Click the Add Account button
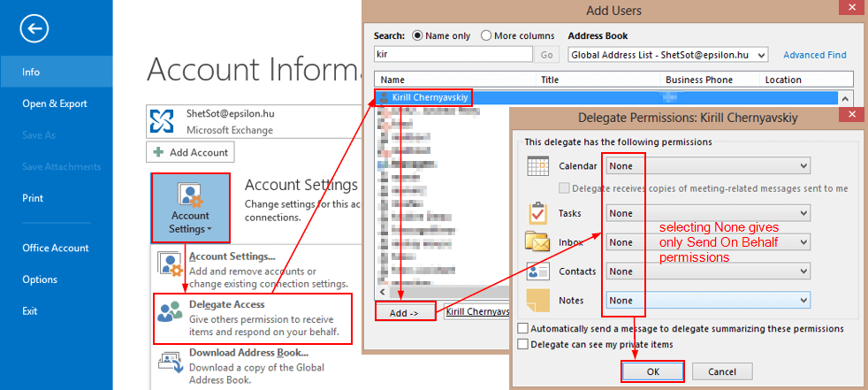This screenshot has width=868, height=390. pyautogui.click(x=190, y=152)
